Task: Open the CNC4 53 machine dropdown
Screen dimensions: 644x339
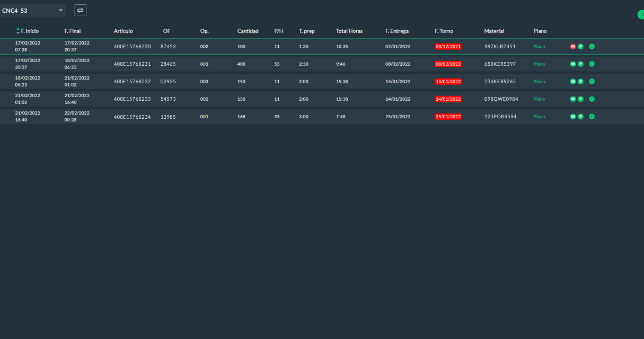Action: coord(33,11)
